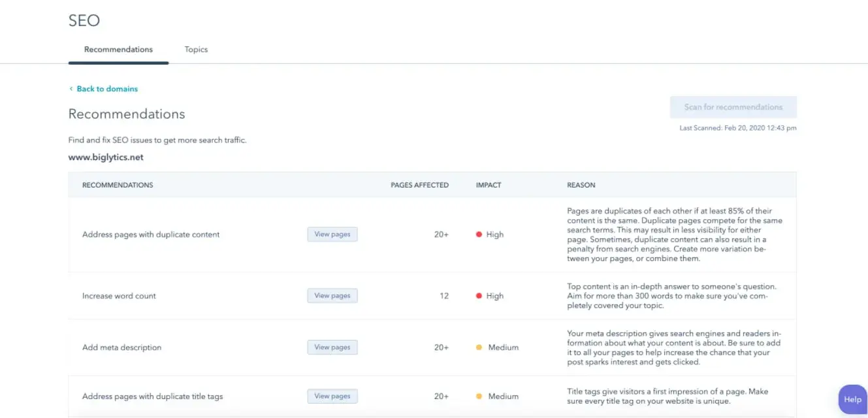Click red High impact dot for duplicate content
Viewport: 868px width, 418px height.
(x=479, y=234)
